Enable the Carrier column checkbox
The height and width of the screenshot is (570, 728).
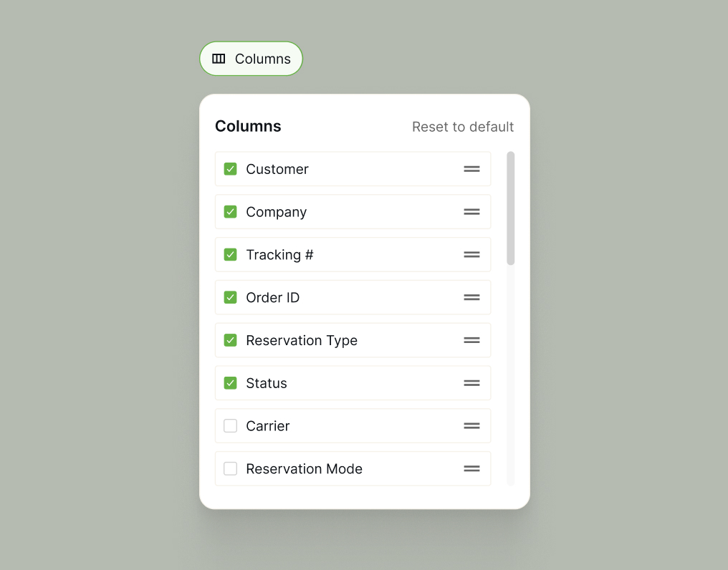[x=230, y=426]
